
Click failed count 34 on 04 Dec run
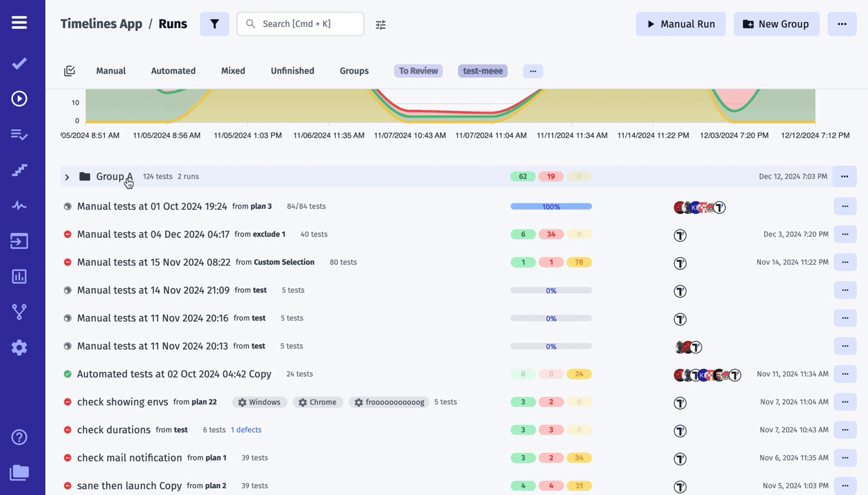click(551, 234)
